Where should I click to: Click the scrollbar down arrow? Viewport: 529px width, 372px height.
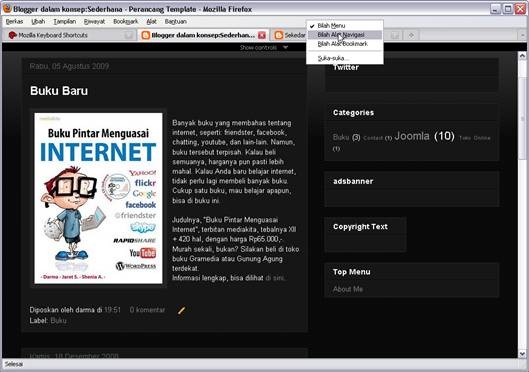tap(522, 353)
